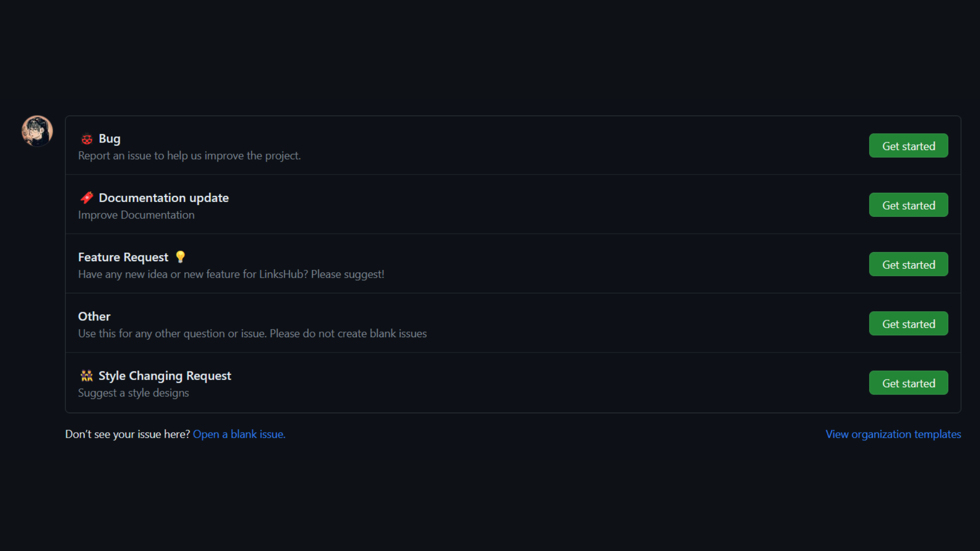Select the Bug template title
The image size is (980, 551).
coord(109,139)
